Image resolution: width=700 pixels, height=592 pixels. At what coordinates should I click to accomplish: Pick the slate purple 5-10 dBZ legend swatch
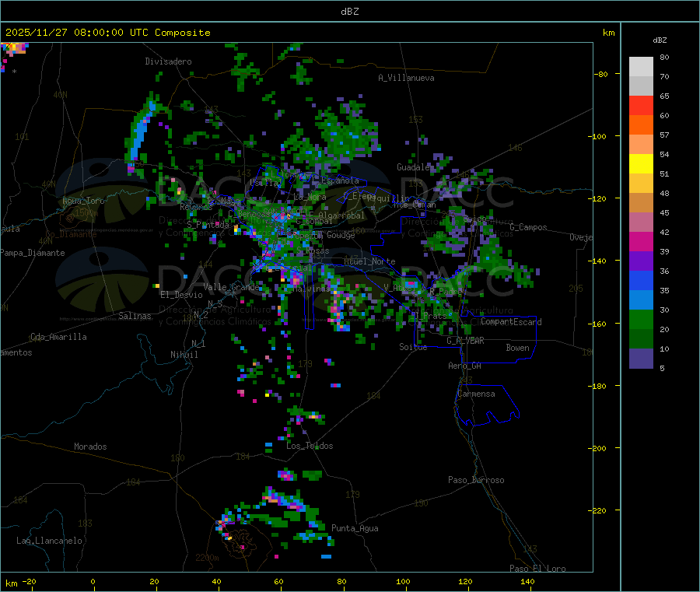coord(641,359)
